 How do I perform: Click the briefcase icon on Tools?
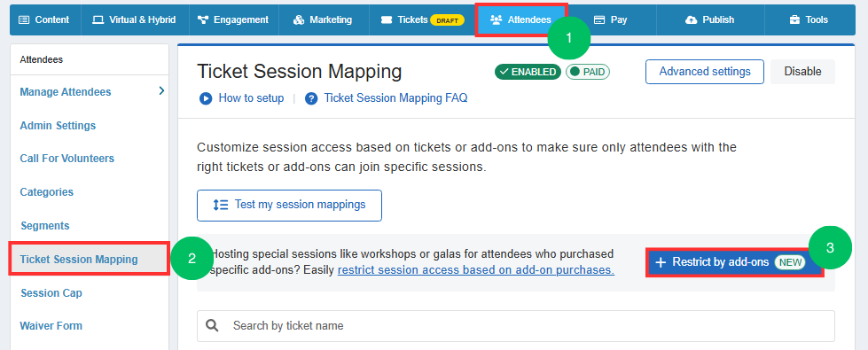click(794, 19)
